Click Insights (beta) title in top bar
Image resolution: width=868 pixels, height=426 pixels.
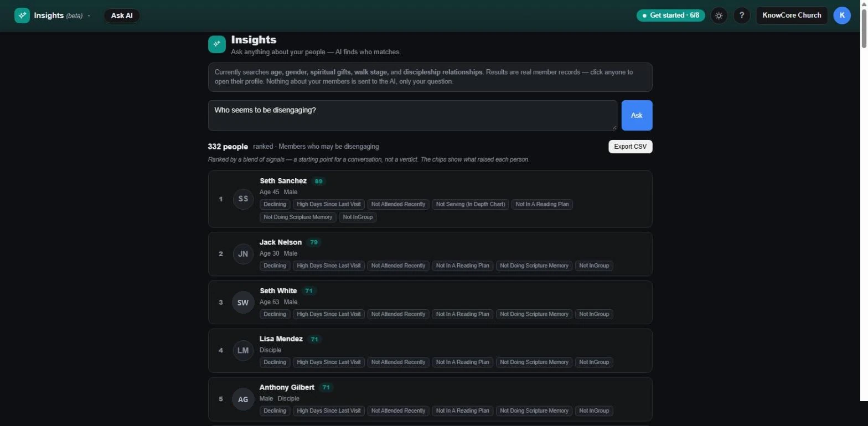tap(58, 15)
